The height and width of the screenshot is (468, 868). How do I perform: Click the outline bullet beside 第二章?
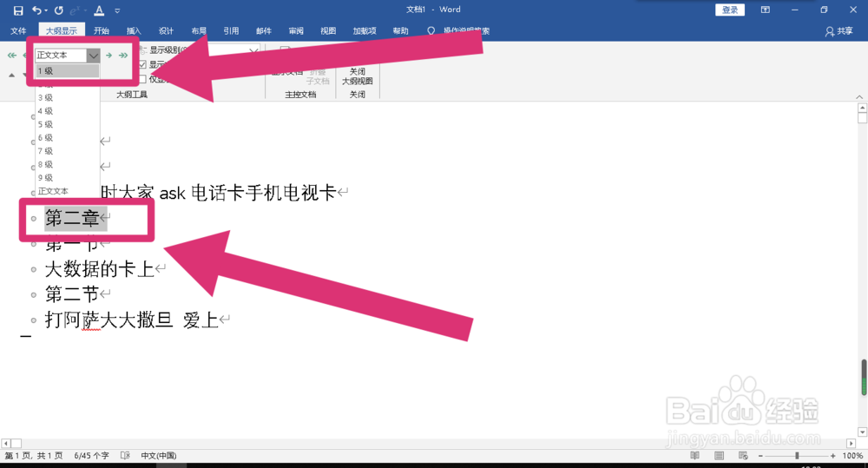point(34,219)
